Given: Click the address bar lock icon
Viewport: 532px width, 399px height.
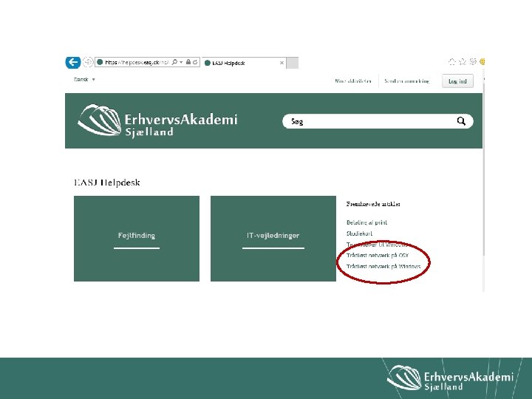Looking at the screenshot, I should click(188, 62).
